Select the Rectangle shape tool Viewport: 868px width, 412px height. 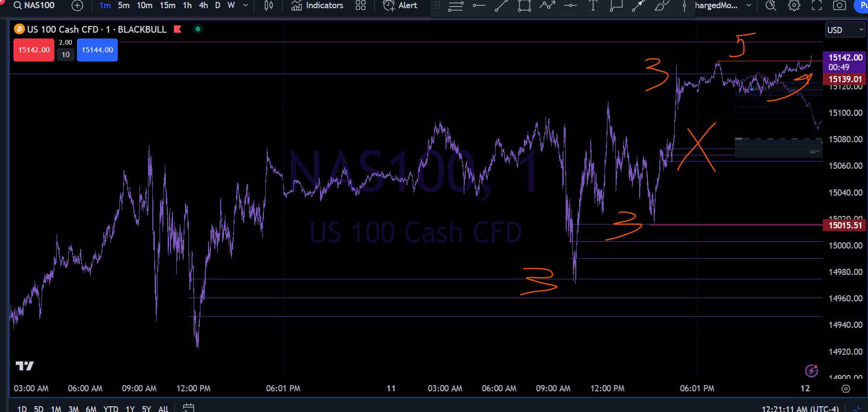pyautogui.click(x=524, y=6)
